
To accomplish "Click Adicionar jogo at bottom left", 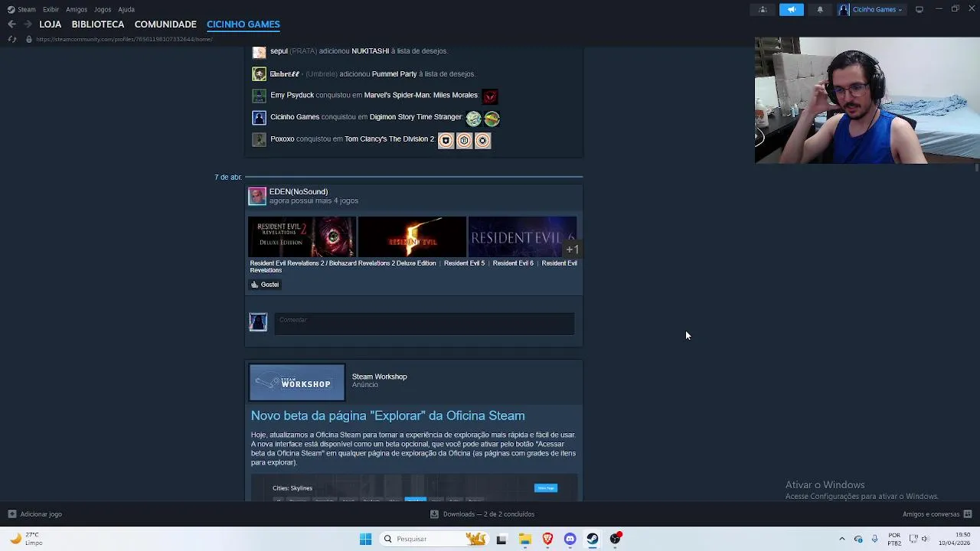I will [34, 514].
